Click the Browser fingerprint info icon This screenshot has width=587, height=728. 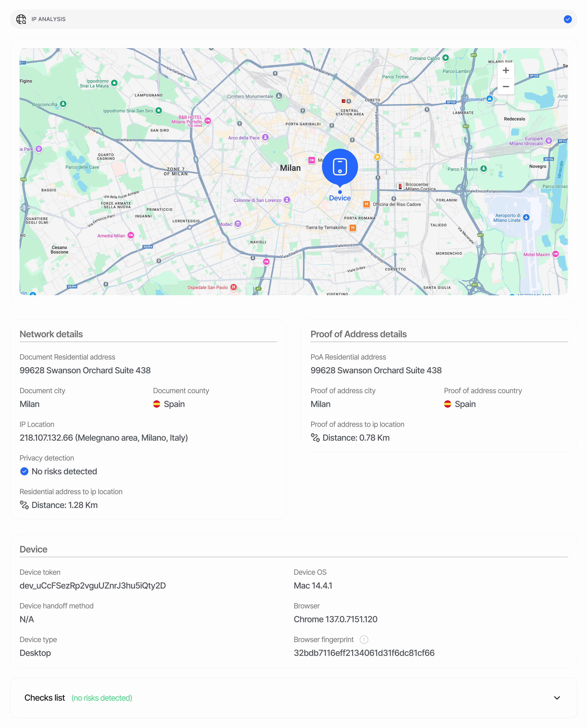364,639
